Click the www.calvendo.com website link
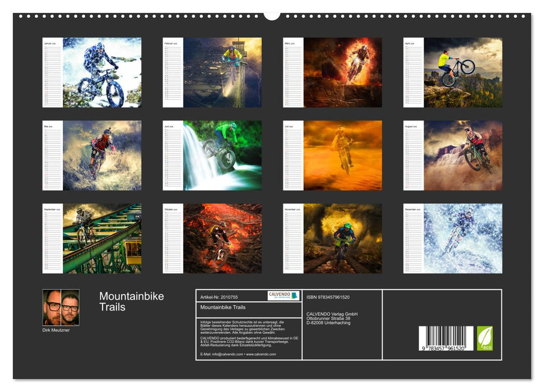Image resolution: width=544 pixels, height=392 pixels. coord(261,354)
